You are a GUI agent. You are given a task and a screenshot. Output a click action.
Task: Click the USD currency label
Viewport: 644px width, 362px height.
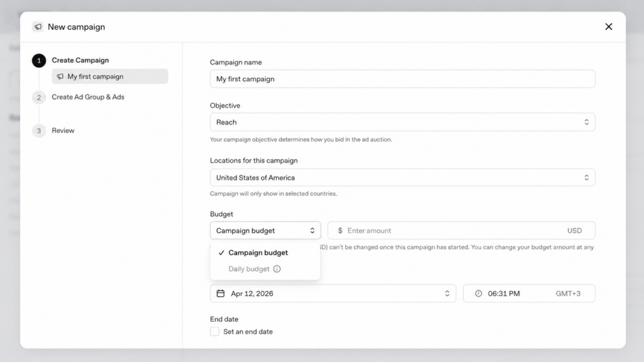(574, 231)
